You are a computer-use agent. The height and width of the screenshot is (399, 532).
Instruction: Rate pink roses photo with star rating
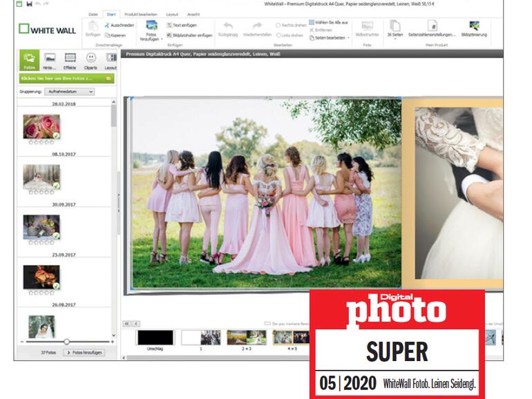click(x=41, y=142)
